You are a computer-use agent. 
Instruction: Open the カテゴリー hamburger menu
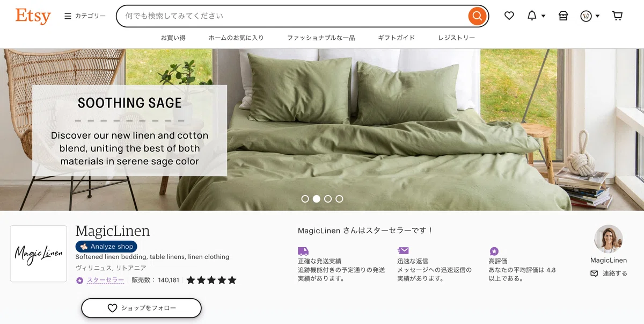(x=85, y=16)
